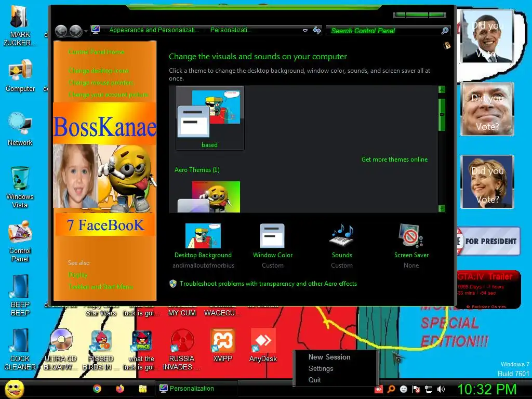Expand the address bar history dropdown
The width and height of the screenshot is (532, 399).
[x=305, y=31]
